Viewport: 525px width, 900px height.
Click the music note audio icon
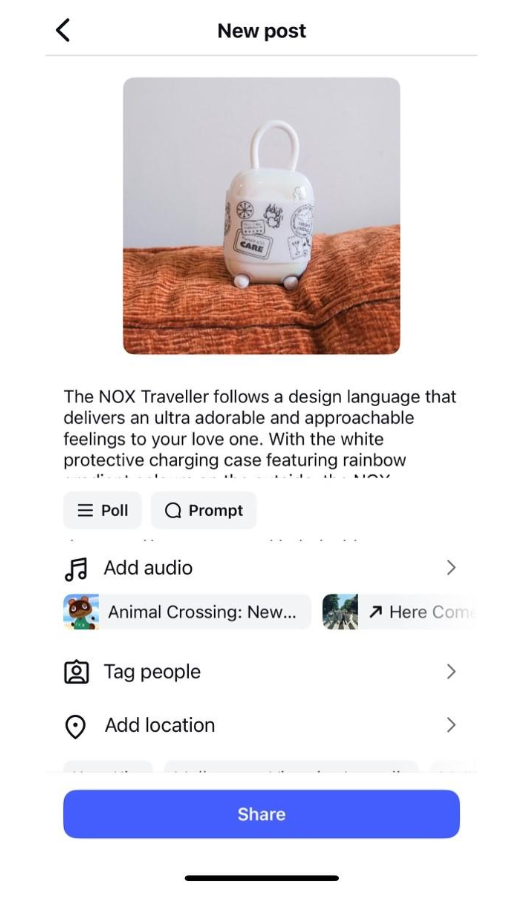[76, 569]
